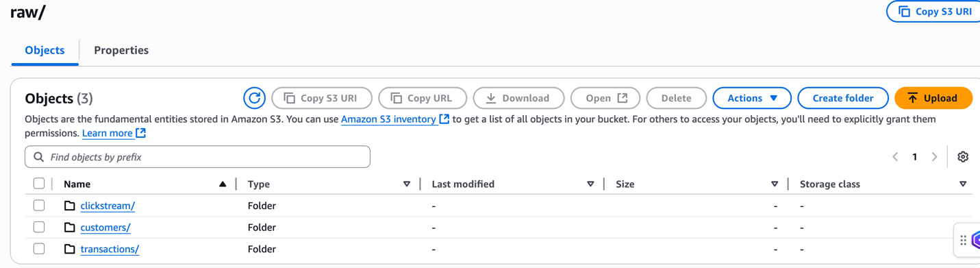
Task: Click the Download button
Action: pos(518,98)
